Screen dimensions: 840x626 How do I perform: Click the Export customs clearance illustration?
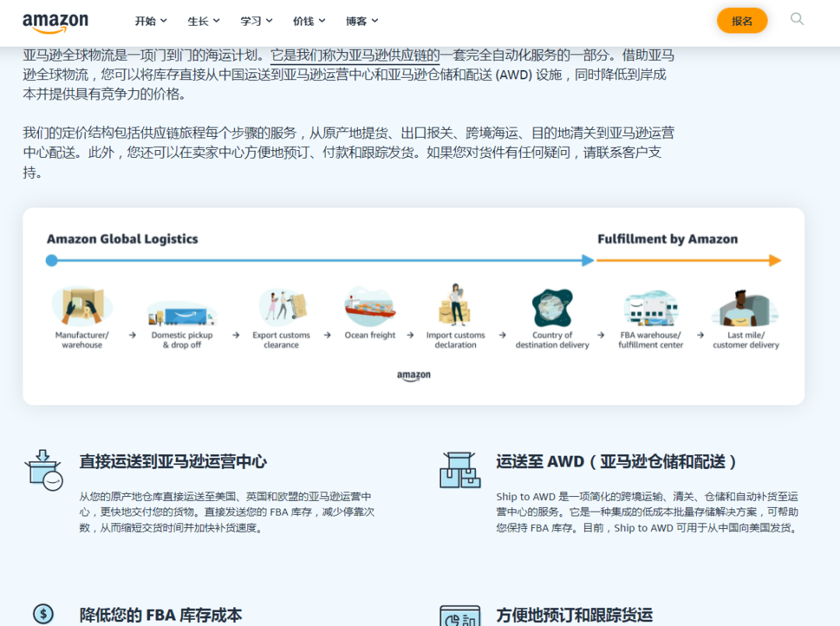[x=282, y=306]
